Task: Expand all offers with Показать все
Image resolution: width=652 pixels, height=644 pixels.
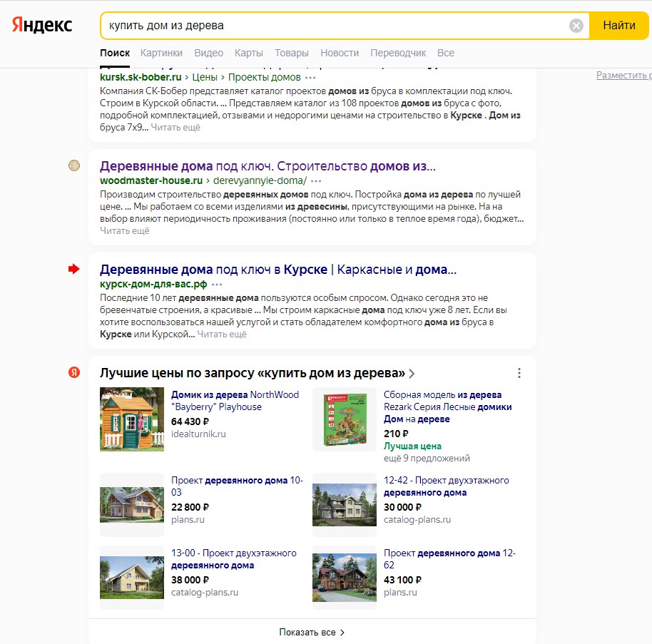Action: 312,632
